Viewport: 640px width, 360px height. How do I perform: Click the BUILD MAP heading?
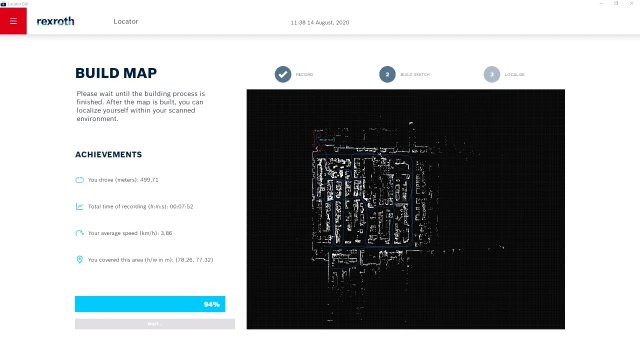(116, 73)
